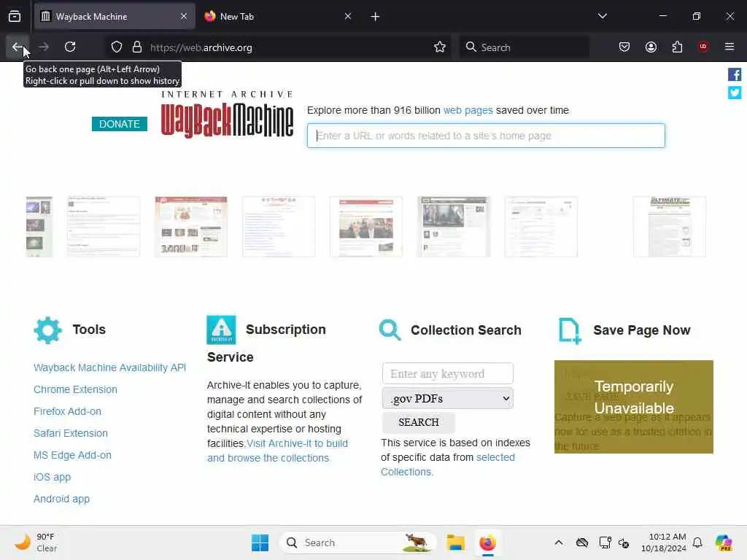
Task: Open a new tab with plus button
Action: (x=376, y=17)
